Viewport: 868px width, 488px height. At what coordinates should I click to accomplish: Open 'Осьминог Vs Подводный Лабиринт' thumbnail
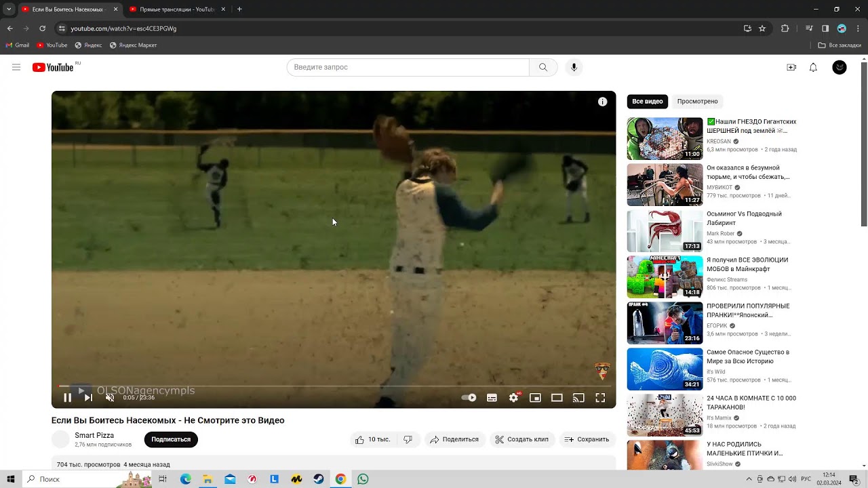pyautogui.click(x=665, y=231)
